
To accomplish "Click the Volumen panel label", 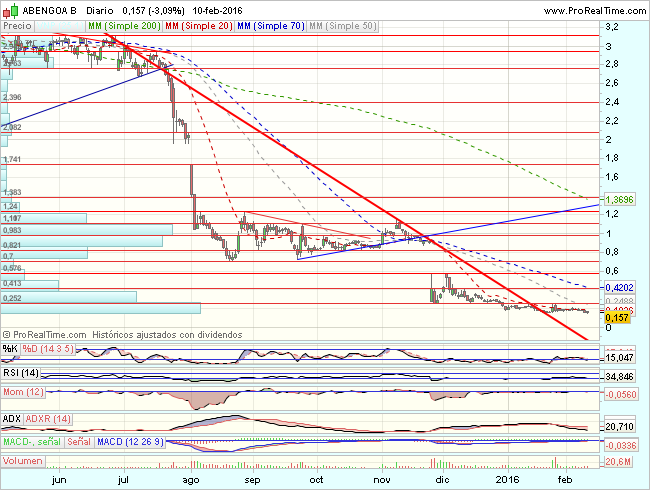I will click(23, 461).
